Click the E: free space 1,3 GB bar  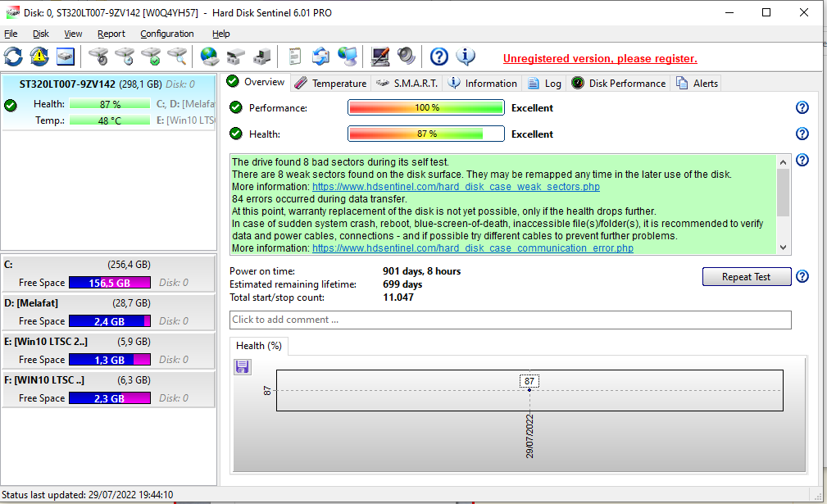(x=110, y=360)
